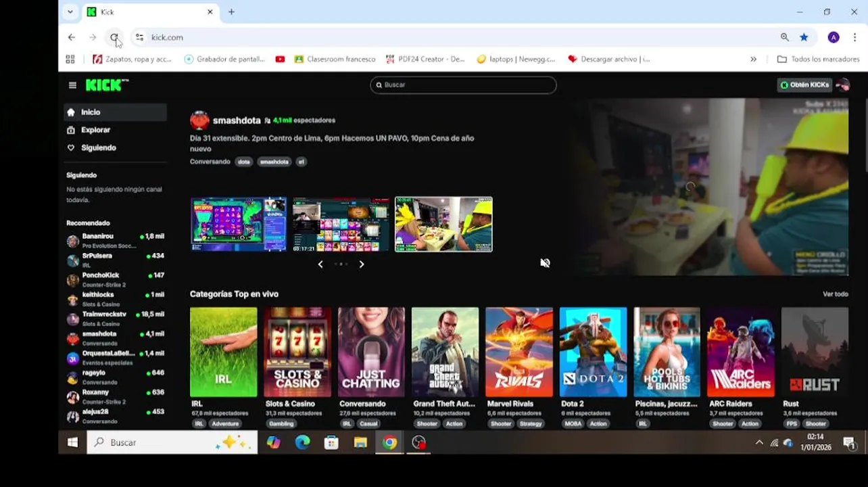The image size is (868, 487).
Task: Click the dota tag on featured stream
Action: pyautogui.click(x=243, y=162)
